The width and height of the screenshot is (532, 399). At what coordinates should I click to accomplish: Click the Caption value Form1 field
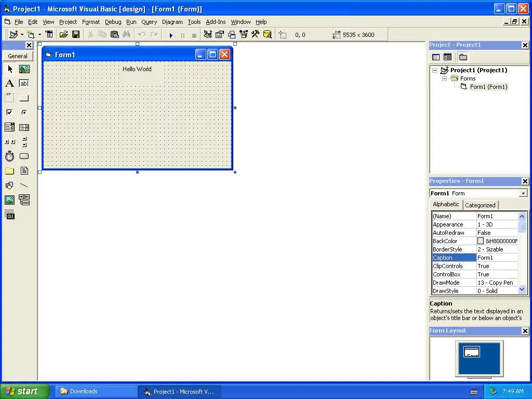[497, 258]
